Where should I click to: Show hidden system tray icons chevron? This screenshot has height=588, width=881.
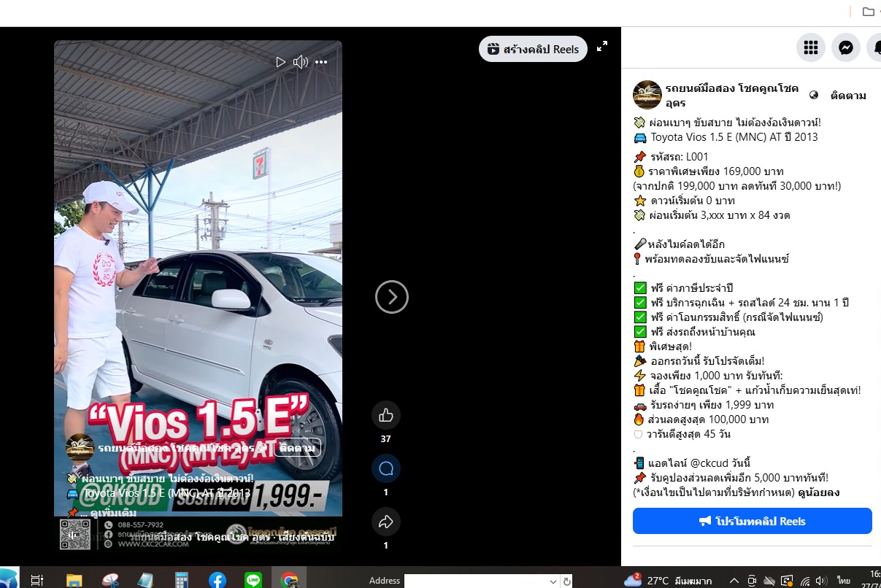tap(734, 581)
